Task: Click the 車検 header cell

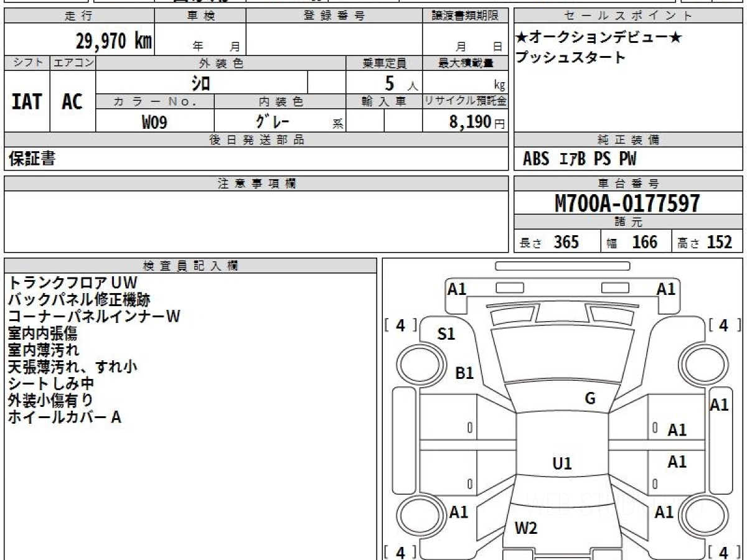Action: pos(200,16)
